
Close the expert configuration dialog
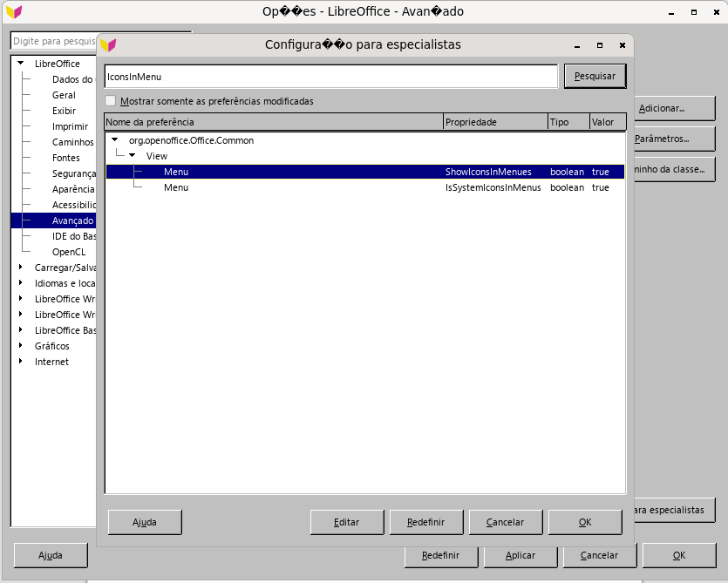(623, 45)
